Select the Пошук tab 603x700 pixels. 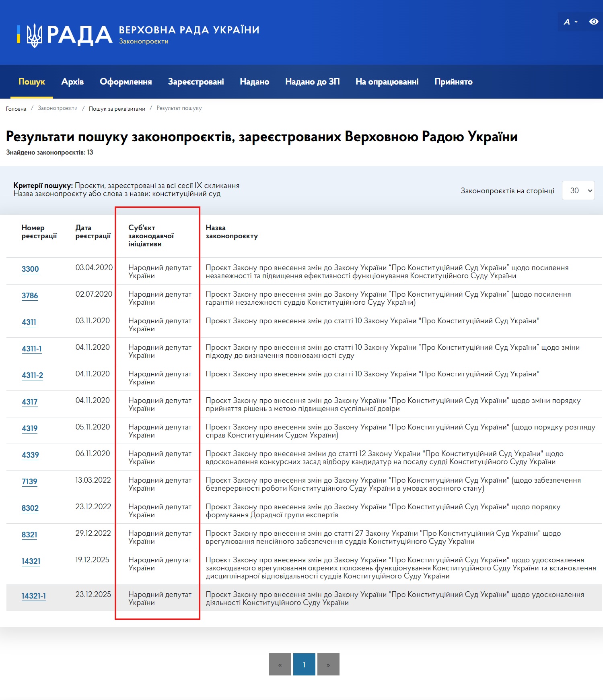32,82
